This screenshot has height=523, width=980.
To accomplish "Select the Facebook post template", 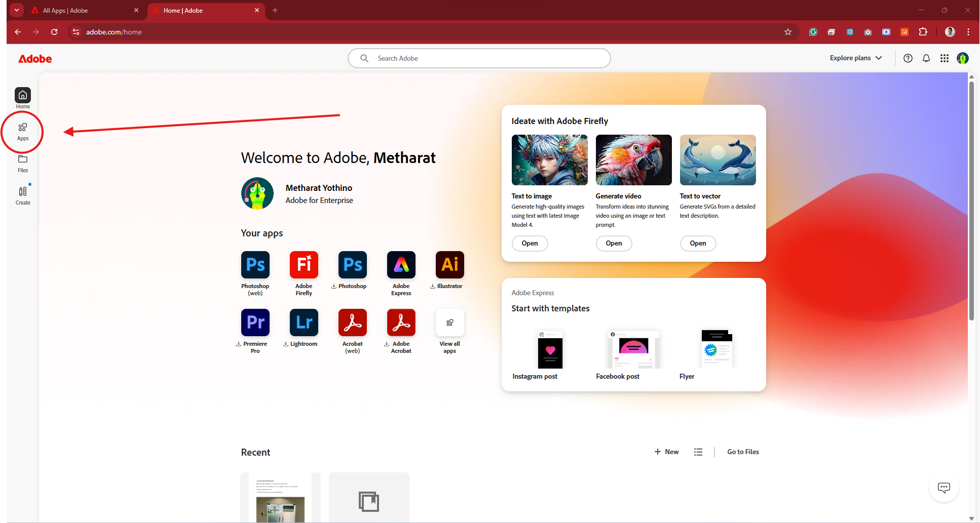I will [x=633, y=354].
